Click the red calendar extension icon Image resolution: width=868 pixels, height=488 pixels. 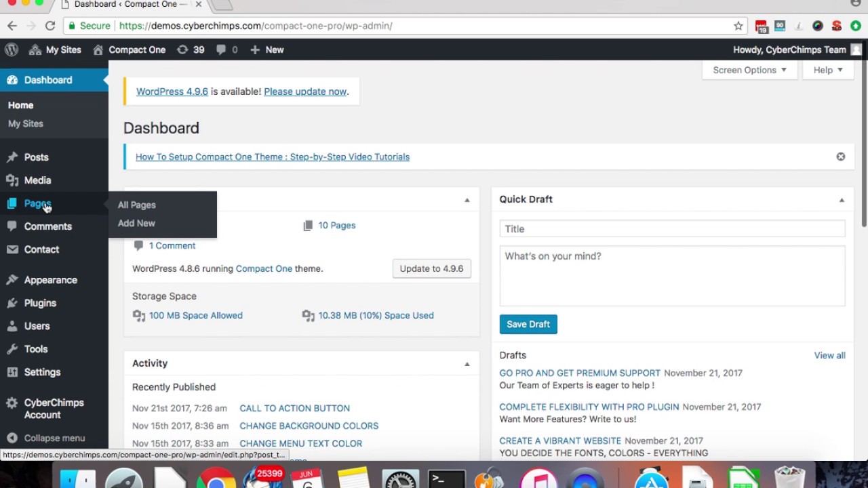(762, 26)
